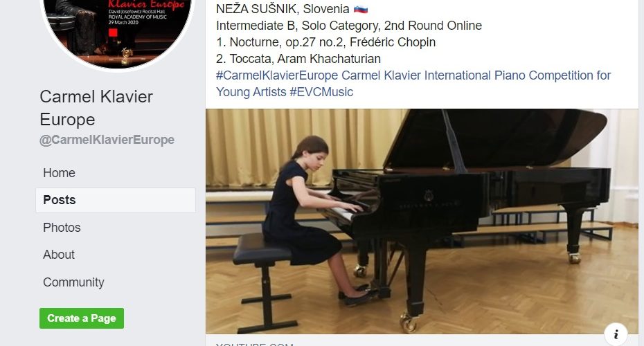
Task: Click the green Create a Page button
Action: (x=82, y=318)
